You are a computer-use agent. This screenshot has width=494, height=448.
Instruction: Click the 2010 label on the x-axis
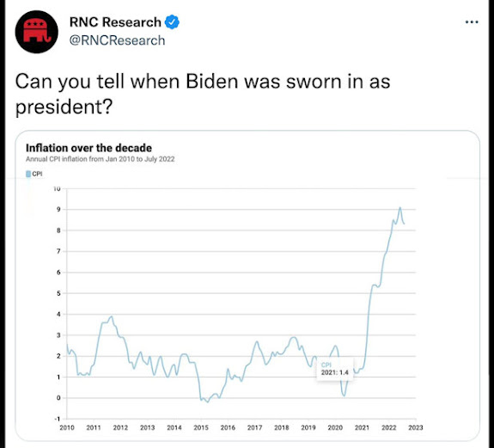(x=67, y=427)
